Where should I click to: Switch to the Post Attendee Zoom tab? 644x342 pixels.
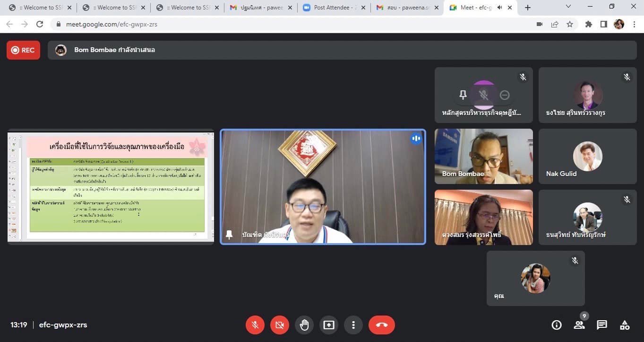333,8
